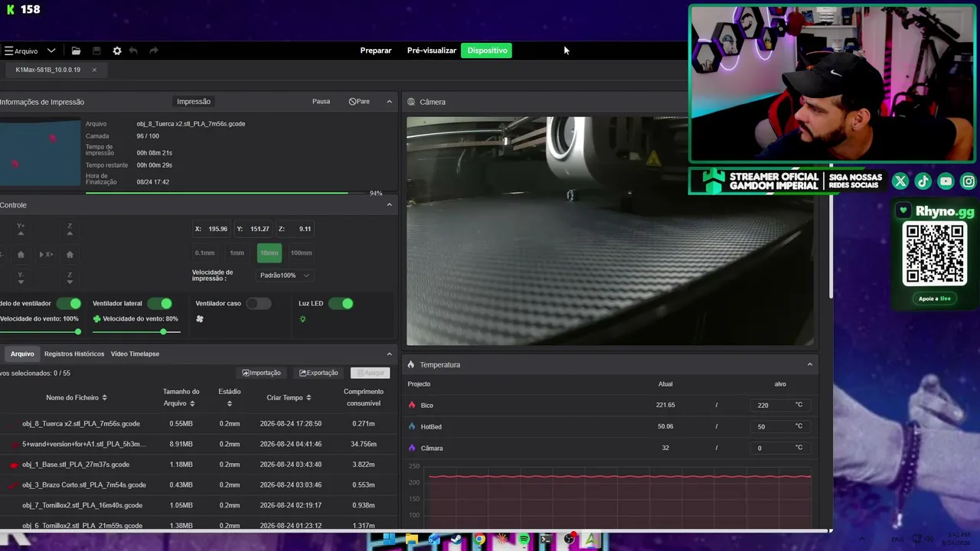
Task: Open the Windows Start menu
Action: coord(389,540)
